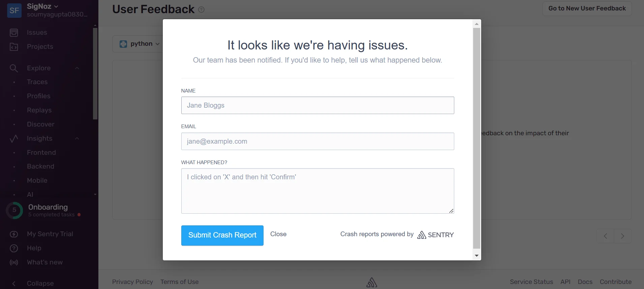Image resolution: width=644 pixels, height=289 pixels.
Task: Submit the crash report
Action: (x=222, y=235)
